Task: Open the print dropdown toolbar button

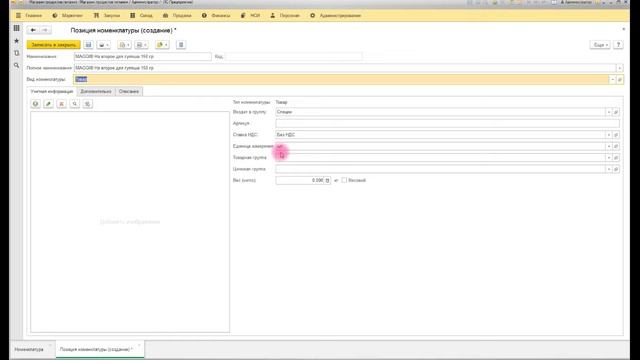Action: tap(103, 44)
